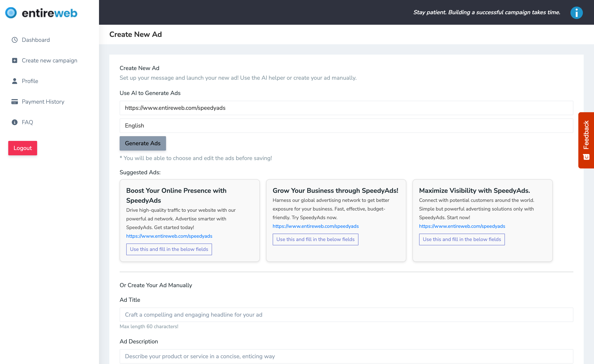The height and width of the screenshot is (364, 594).
Task: Click the FAQ info circle icon
Action: (x=15, y=122)
